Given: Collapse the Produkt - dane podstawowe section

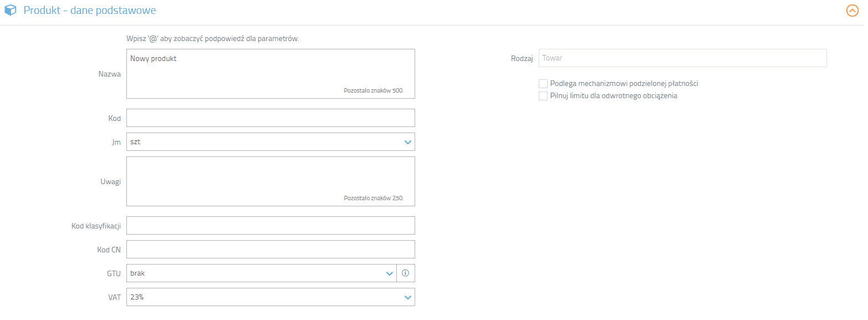Looking at the screenshot, I should click(852, 11).
